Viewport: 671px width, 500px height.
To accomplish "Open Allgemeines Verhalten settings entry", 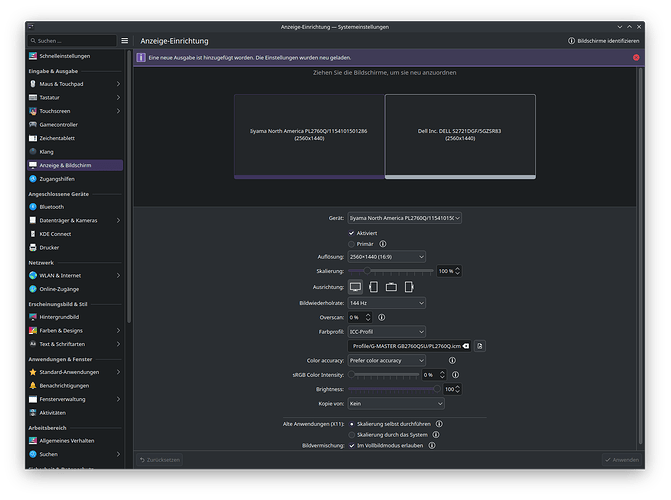I will tap(75, 441).
